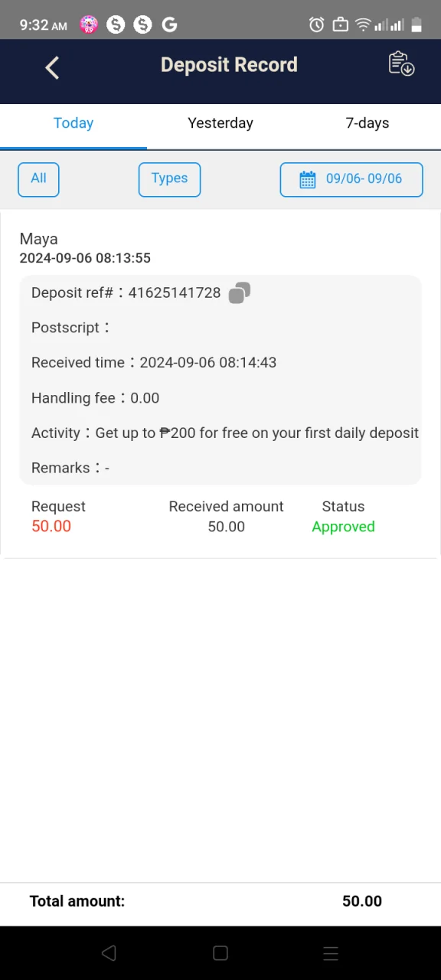Tap the Maya deposit record entry
Image resolution: width=441 pixels, height=980 pixels.
220,384
